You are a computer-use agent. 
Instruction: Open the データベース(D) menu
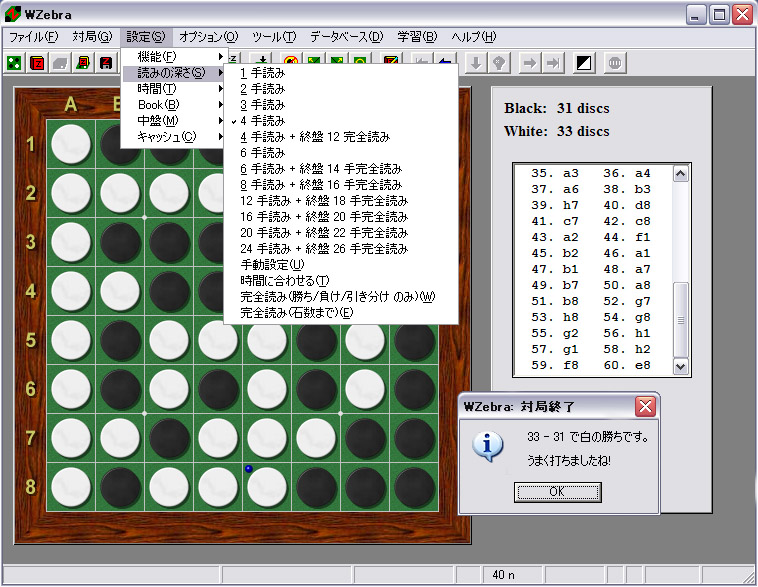346,37
